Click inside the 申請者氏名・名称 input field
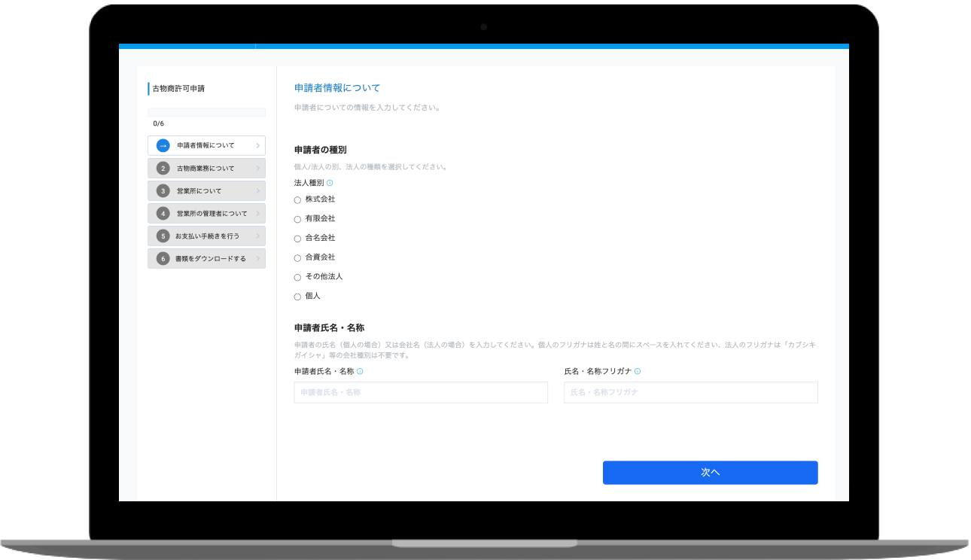 (x=420, y=392)
